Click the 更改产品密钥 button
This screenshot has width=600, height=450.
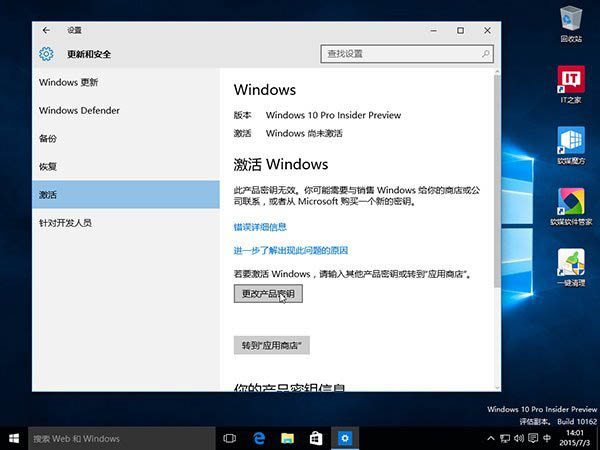(x=268, y=294)
